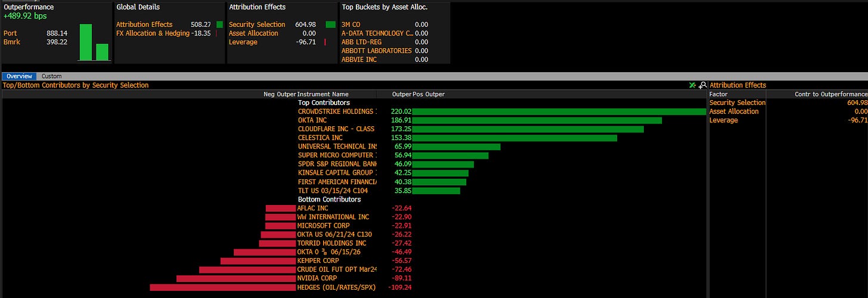
Task: Click Asset Allocation in right-side Factor table
Action: (734, 111)
